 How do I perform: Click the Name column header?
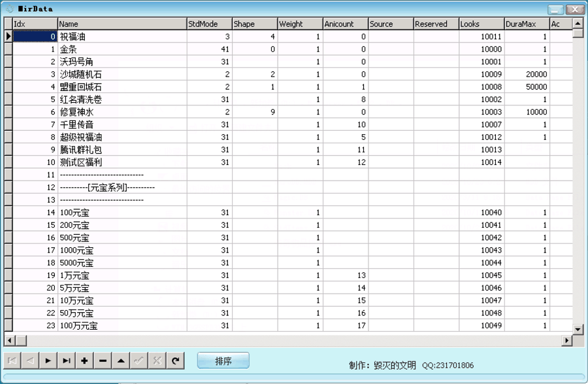(122, 24)
